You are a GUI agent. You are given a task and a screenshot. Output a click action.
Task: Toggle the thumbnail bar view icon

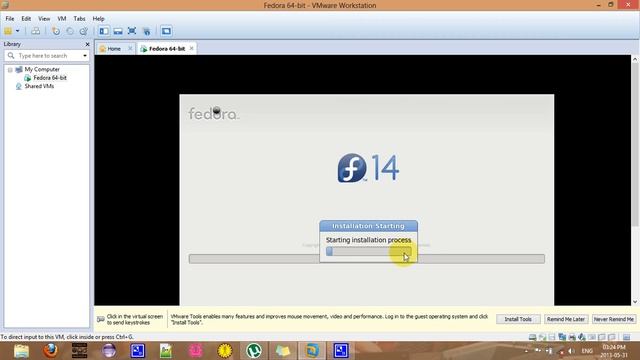click(x=118, y=31)
